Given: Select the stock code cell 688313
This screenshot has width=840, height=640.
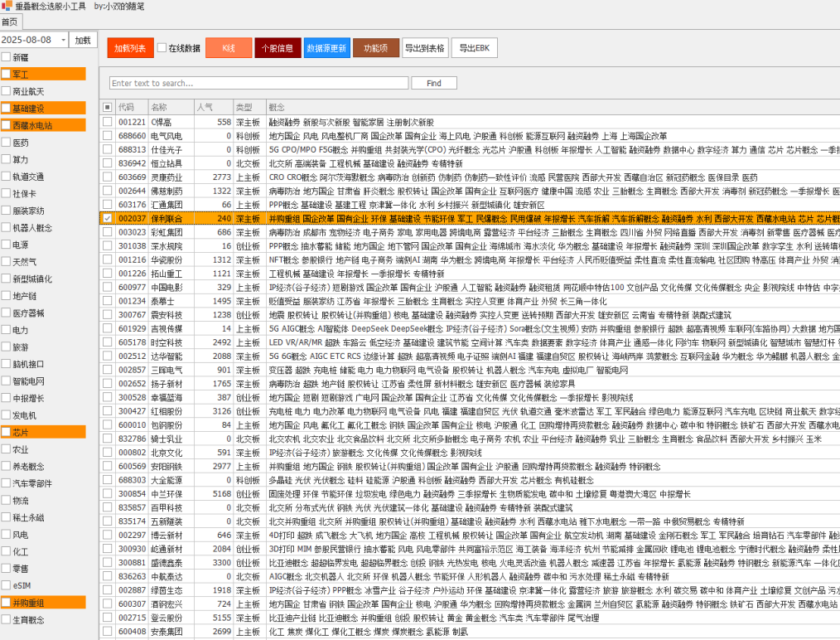Looking at the screenshot, I should (x=132, y=149).
